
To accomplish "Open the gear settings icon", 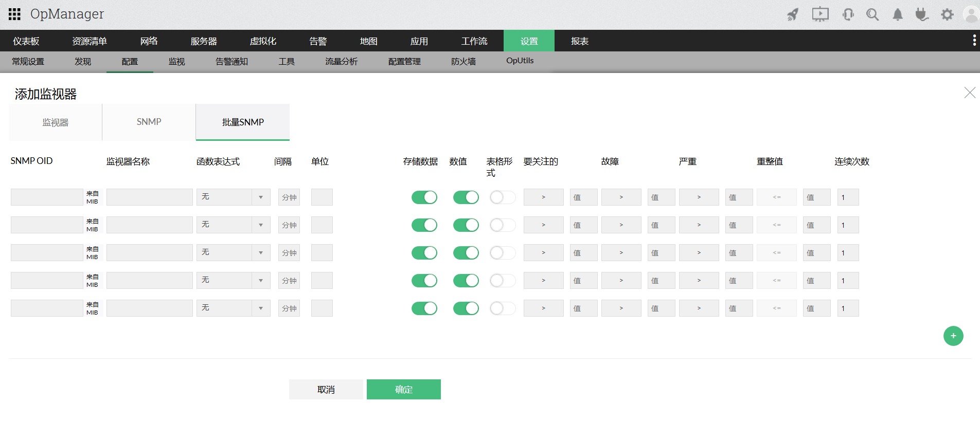I will (x=947, y=14).
